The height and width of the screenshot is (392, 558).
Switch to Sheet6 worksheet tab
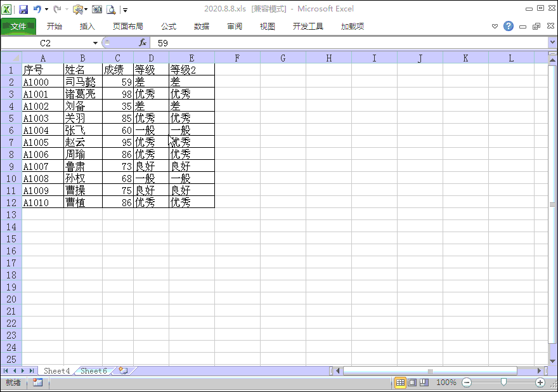tap(94, 370)
